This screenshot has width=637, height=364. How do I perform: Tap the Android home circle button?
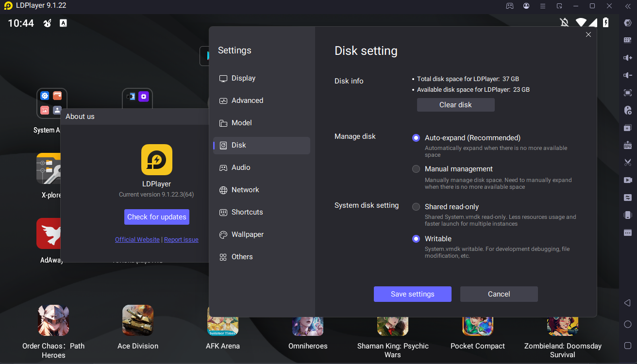click(x=627, y=324)
